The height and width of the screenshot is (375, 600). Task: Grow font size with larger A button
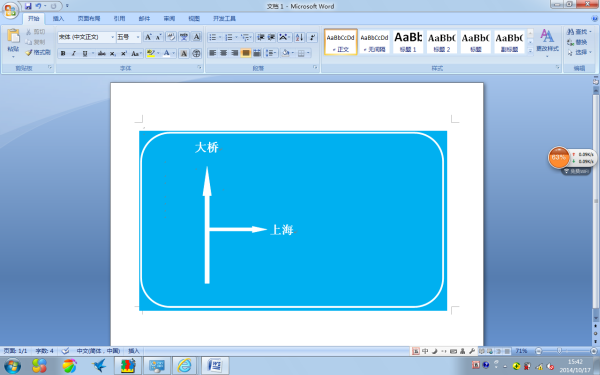(148, 37)
